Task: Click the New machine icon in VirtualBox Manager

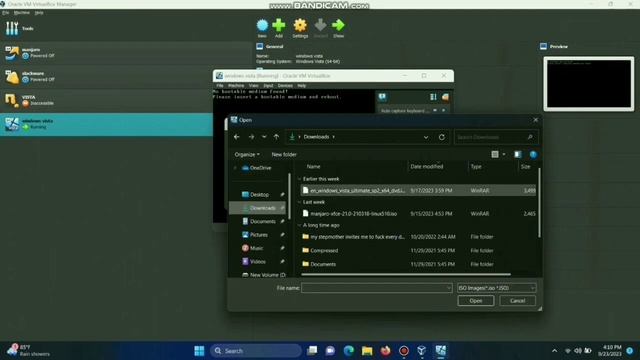Action: [262, 25]
